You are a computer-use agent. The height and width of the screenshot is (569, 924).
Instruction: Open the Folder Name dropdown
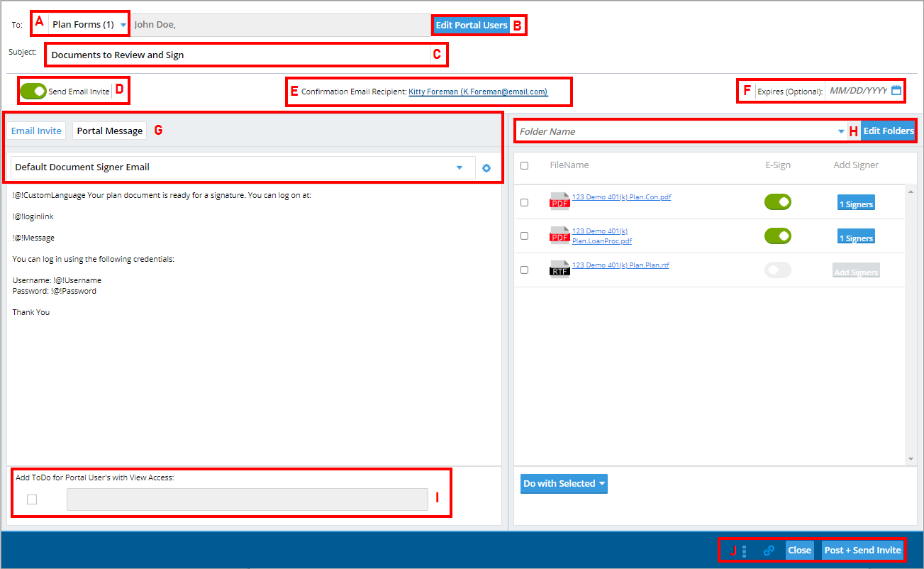tap(841, 131)
